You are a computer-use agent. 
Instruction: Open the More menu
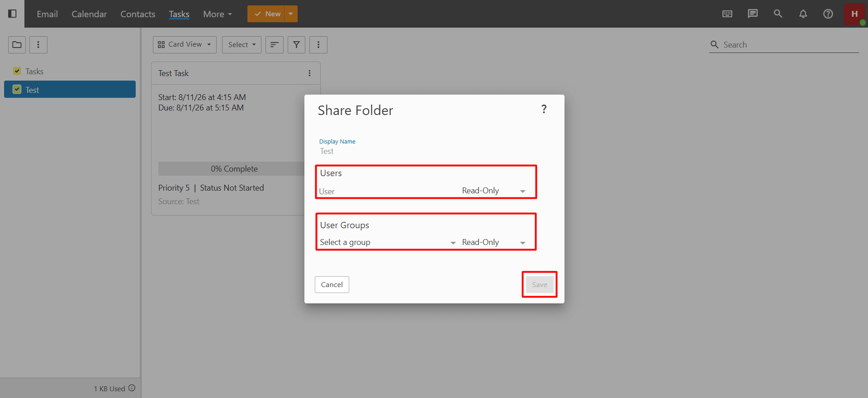point(218,14)
